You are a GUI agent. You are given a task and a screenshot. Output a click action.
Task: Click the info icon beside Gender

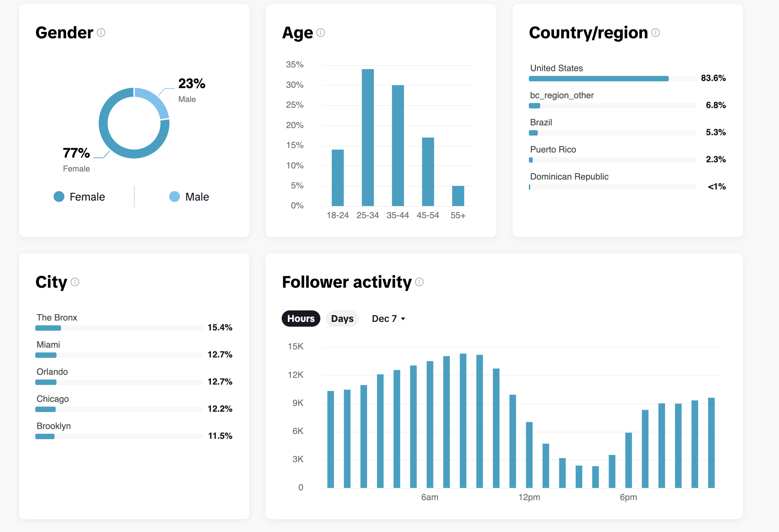(101, 33)
